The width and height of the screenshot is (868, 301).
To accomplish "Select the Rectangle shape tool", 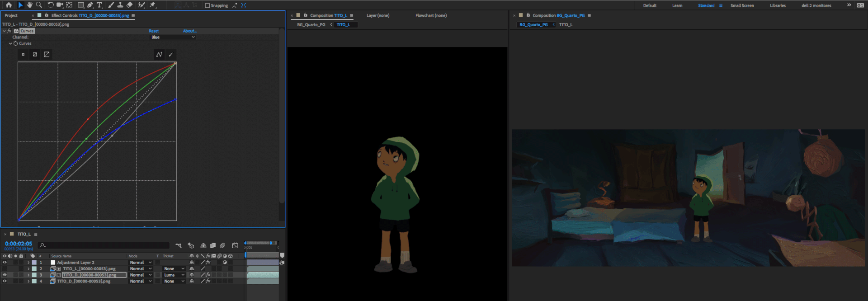I will tap(81, 5).
